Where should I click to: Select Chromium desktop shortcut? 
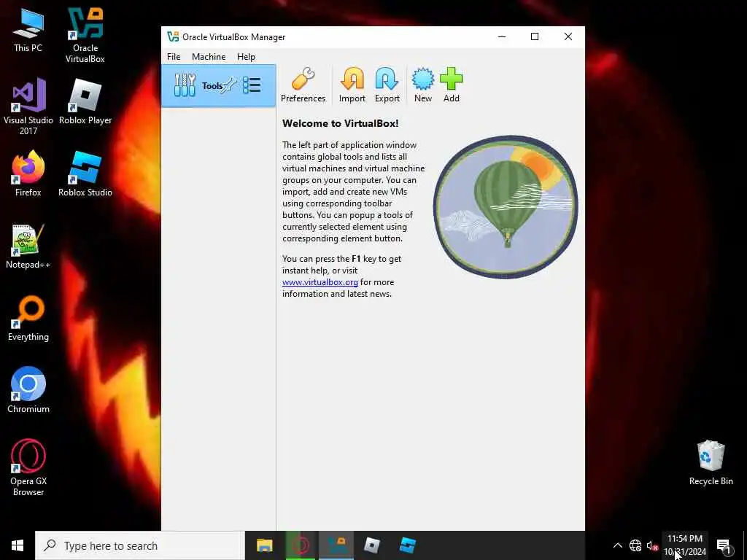28,390
